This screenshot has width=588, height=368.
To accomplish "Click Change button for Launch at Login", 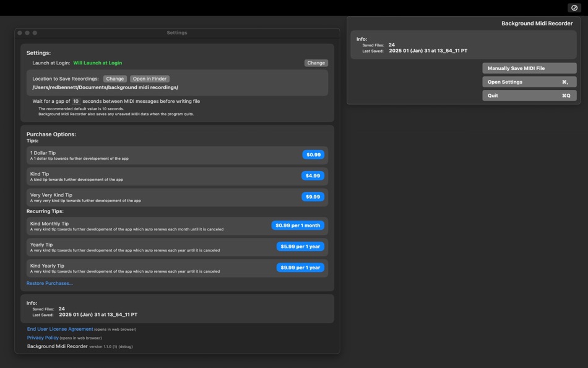I will point(316,63).
